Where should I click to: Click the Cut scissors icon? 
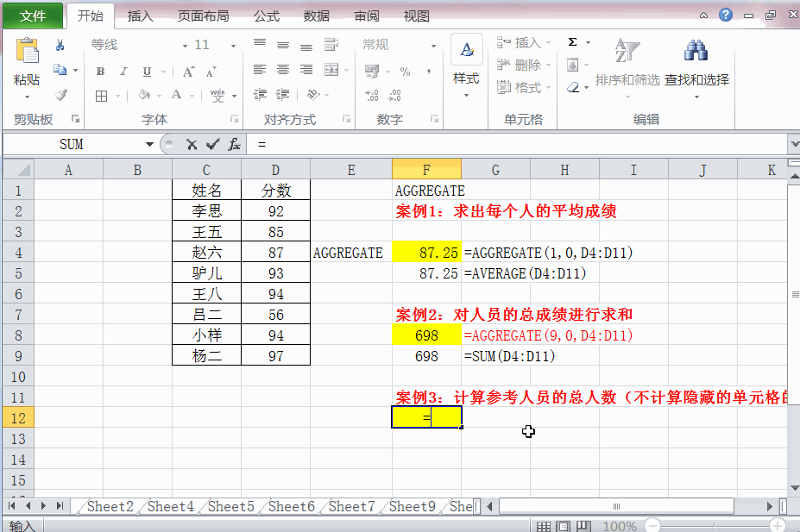60,46
